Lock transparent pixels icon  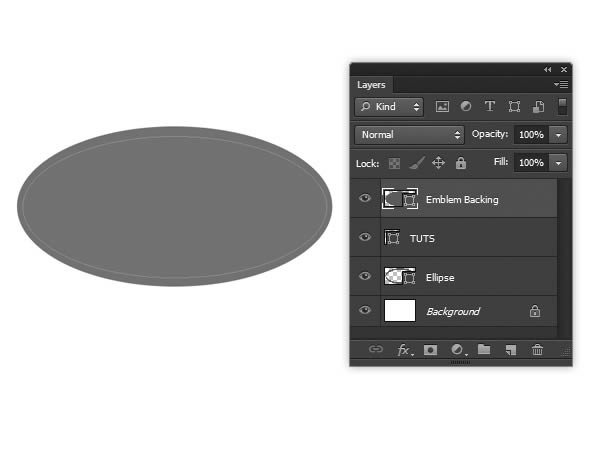[394, 163]
